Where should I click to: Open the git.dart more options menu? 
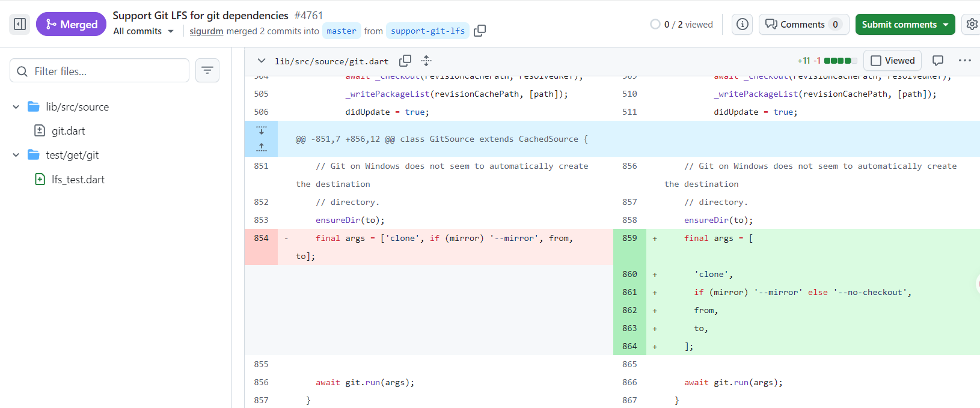coord(965,61)
